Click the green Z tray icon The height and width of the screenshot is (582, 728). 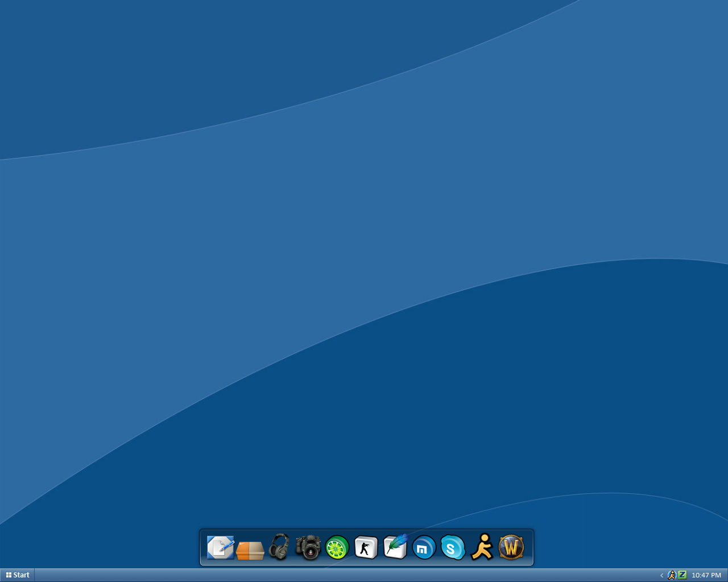coord(682,575)
